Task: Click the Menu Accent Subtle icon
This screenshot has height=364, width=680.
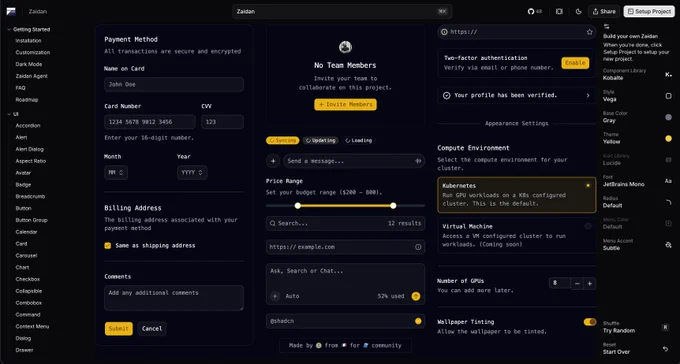Action: 668,245
